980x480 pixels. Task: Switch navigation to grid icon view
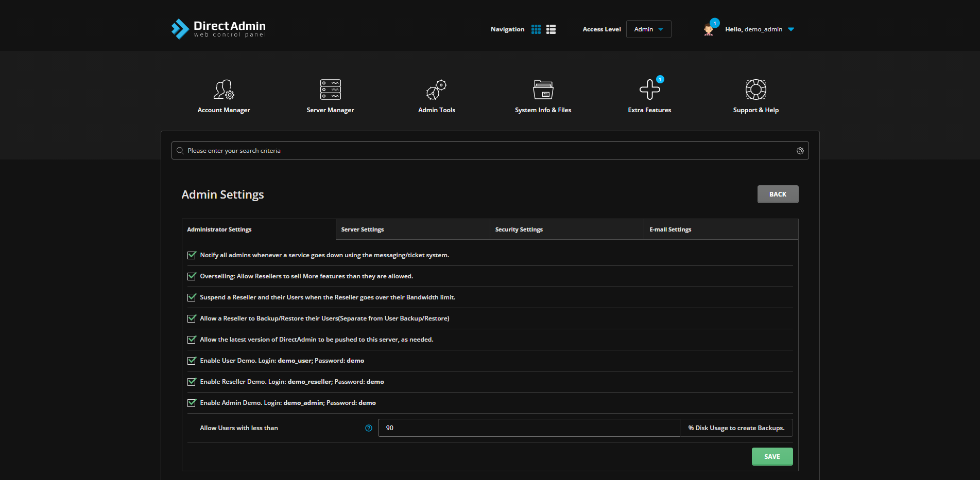536,29
